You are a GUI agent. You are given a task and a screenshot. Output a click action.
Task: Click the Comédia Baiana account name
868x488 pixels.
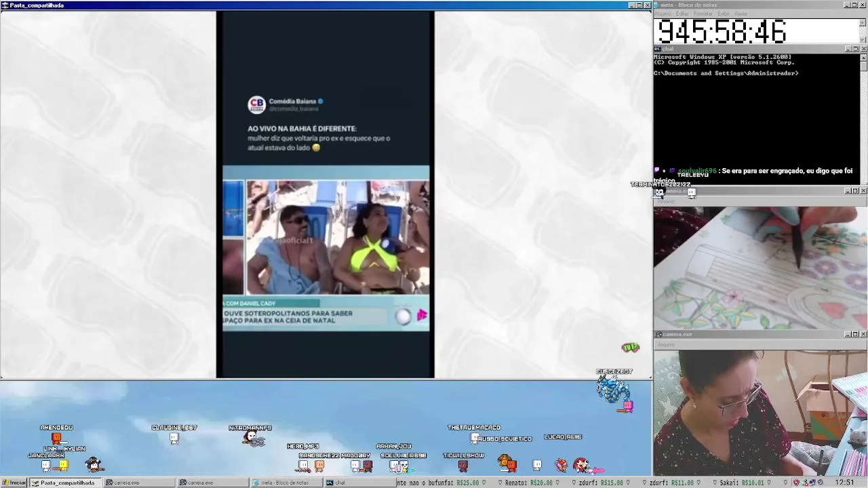pos(292,101)
